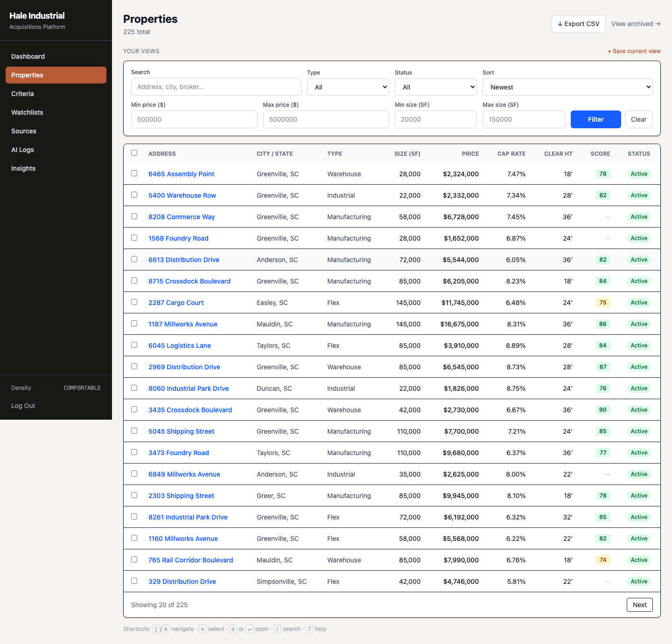
Task: Open property 8261 Industrial Park Drive
Action: click(x=188, y=517)
